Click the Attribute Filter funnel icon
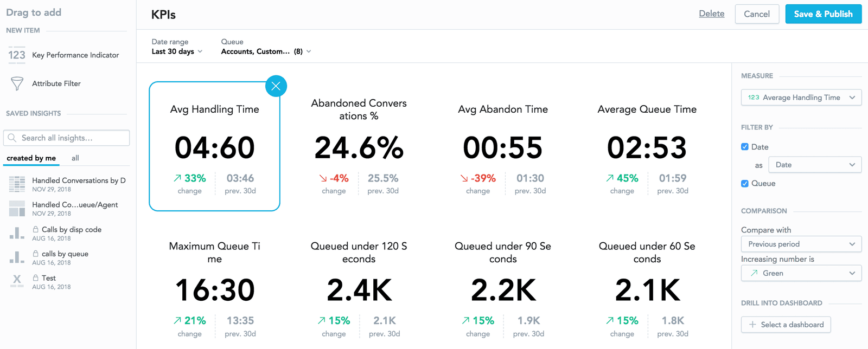This screenshot has width=868, height=349. pyautogui.click(x=17, y=83)
